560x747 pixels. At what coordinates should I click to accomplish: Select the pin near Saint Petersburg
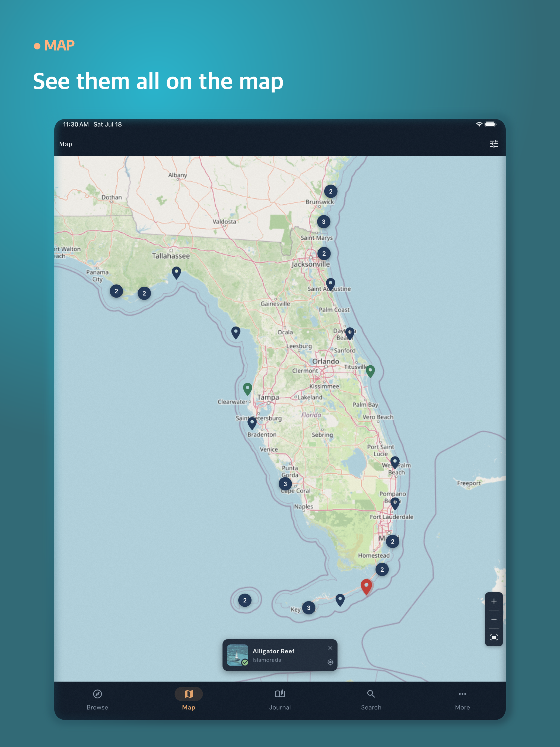pyautogui.click(x=252, y=423)
